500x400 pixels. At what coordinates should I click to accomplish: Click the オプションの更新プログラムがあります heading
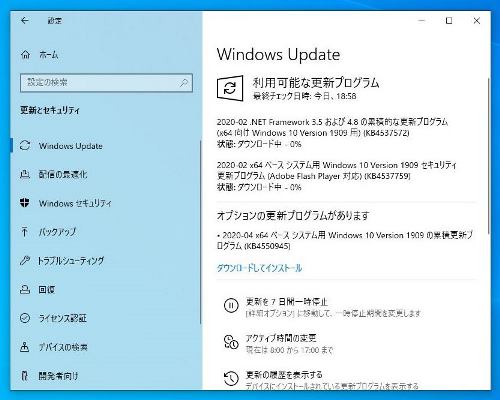tap(293, 216)
